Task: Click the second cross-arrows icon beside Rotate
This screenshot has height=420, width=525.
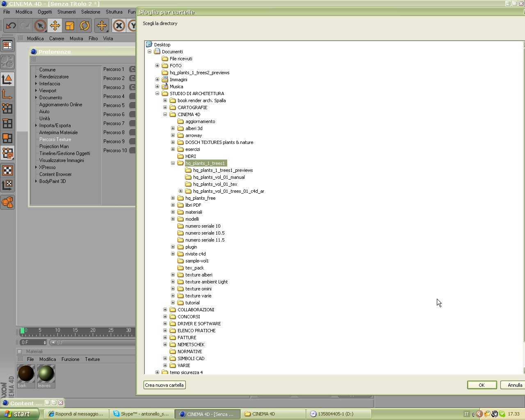Action: tap(102, 26)
